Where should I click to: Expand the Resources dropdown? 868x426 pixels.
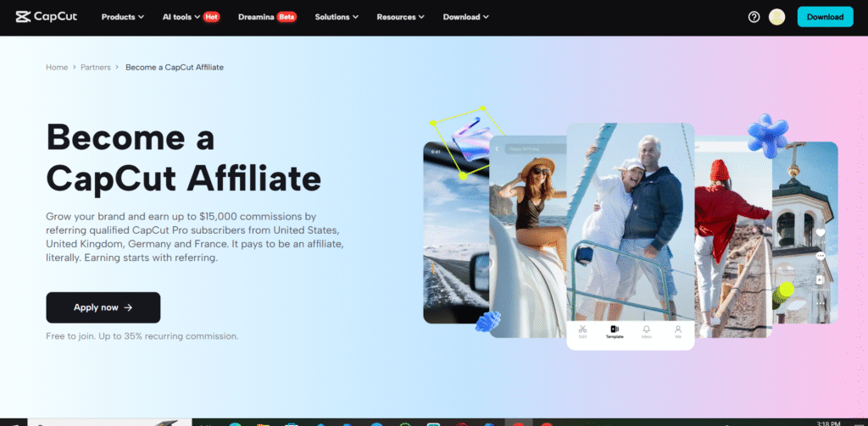tap(400, 17)
